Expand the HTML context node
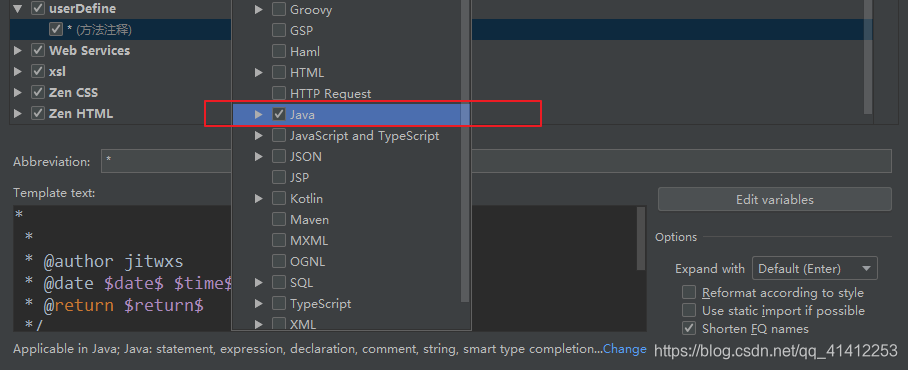 [259, 72]
